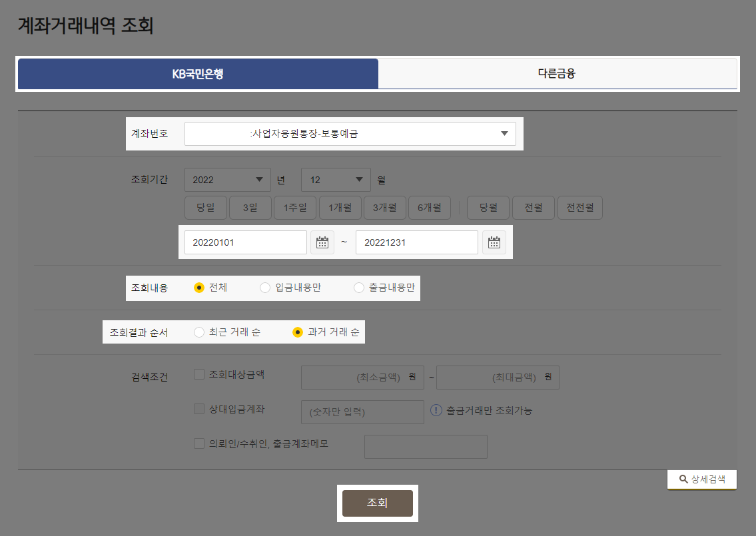Click the magnifier search icon in 상세검색
756x536 pixels.
(x=683, y=479)
